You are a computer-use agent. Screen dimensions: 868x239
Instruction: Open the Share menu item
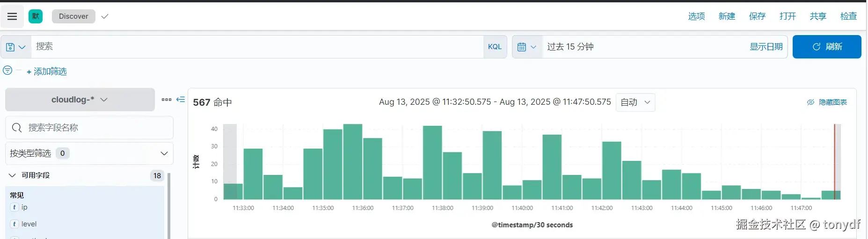[x=818, y=16]
